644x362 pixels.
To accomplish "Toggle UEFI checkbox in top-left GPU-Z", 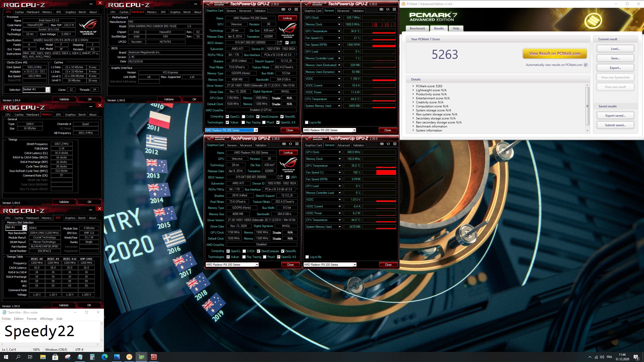I will 287,43.
